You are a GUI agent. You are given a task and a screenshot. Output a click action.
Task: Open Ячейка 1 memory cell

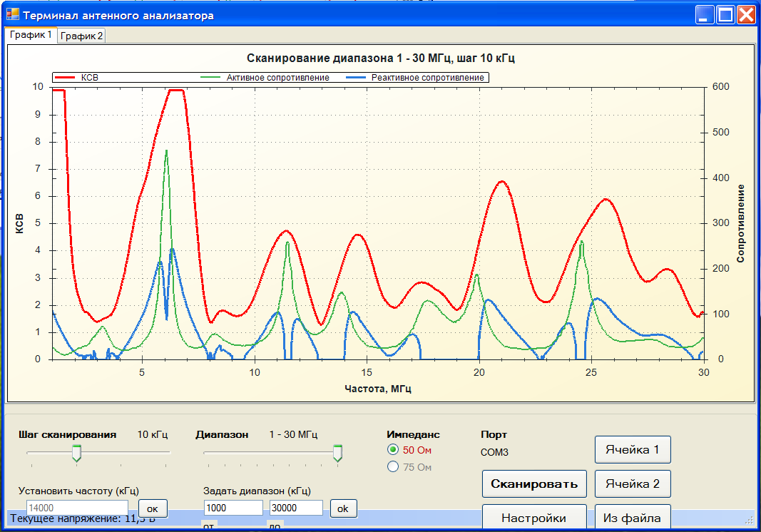[x=633, y=450]
